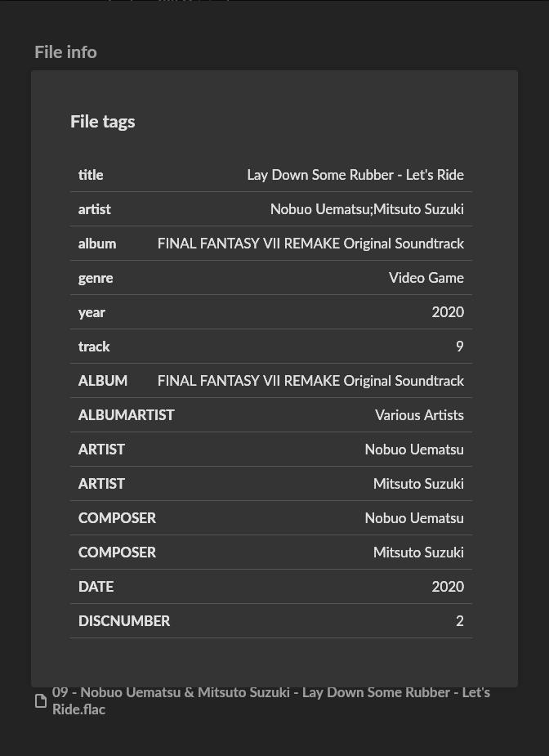Select the Various Artists value

419,415
